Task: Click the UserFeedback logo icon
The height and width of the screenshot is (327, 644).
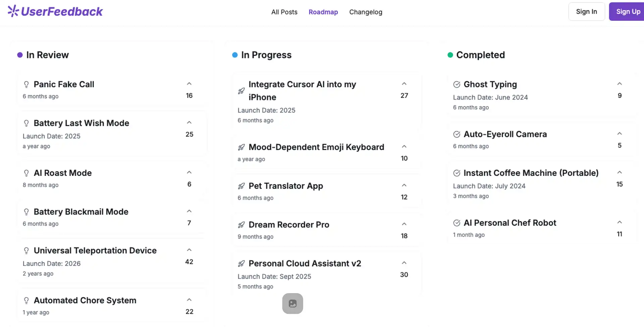Action: point(13,11)
